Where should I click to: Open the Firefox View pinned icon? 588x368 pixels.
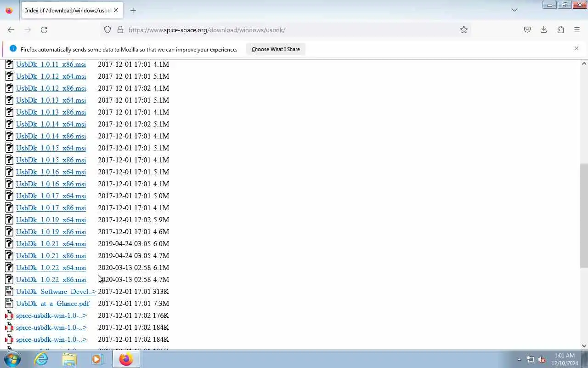pos(9,10)
